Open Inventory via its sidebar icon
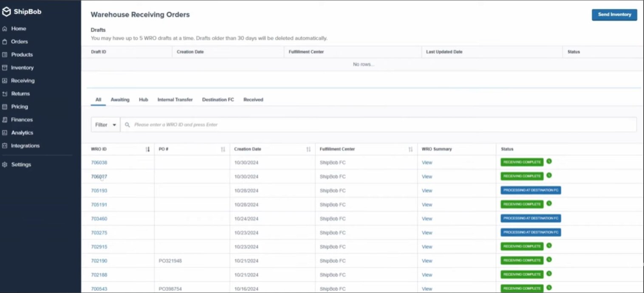Image resolution: width=644 pixels, height=293 pixels. click(x=5, y=68)
